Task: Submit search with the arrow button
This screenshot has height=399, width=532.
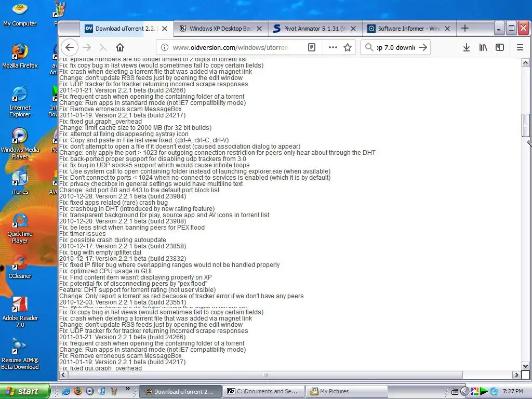Action: [x=423, y=47]
